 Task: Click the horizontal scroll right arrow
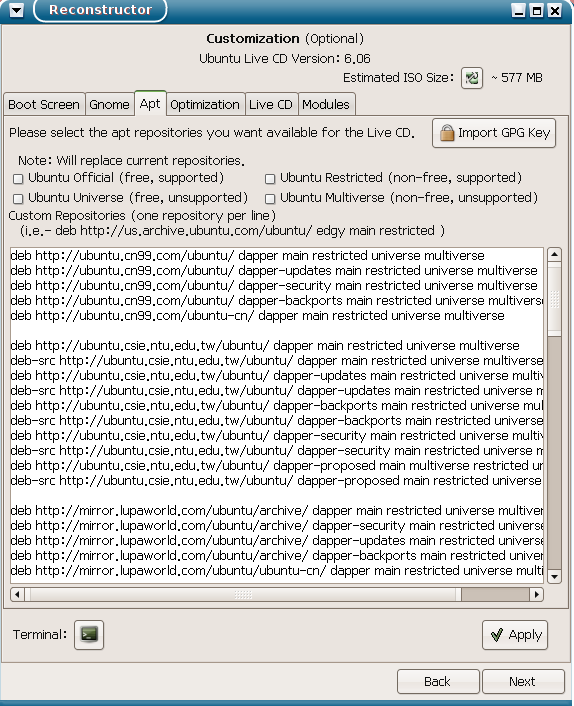536,594
